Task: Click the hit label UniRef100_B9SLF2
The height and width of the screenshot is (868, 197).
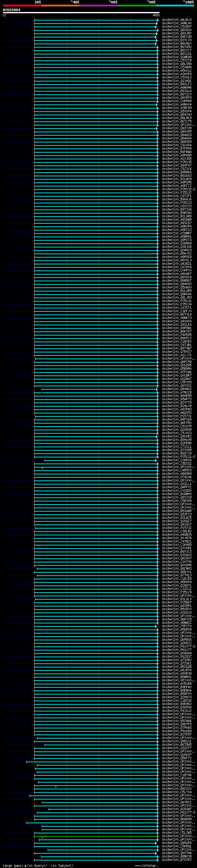Action: (176, 84)
